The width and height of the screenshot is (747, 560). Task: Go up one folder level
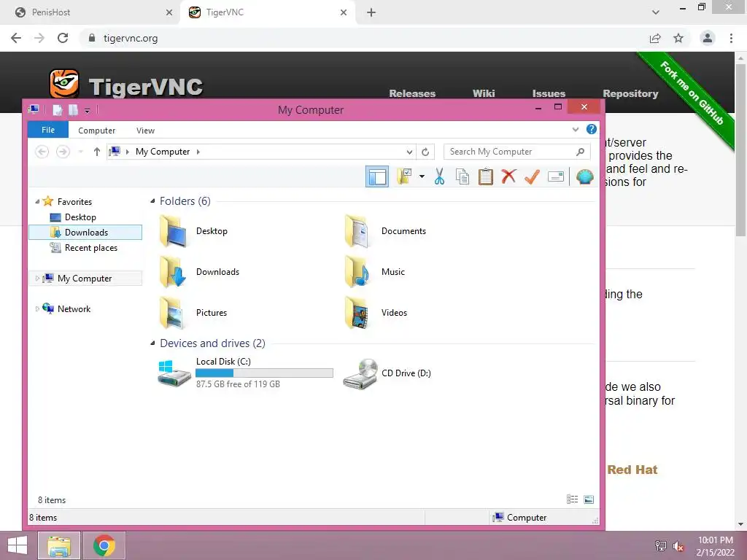(x=97, y=152)
